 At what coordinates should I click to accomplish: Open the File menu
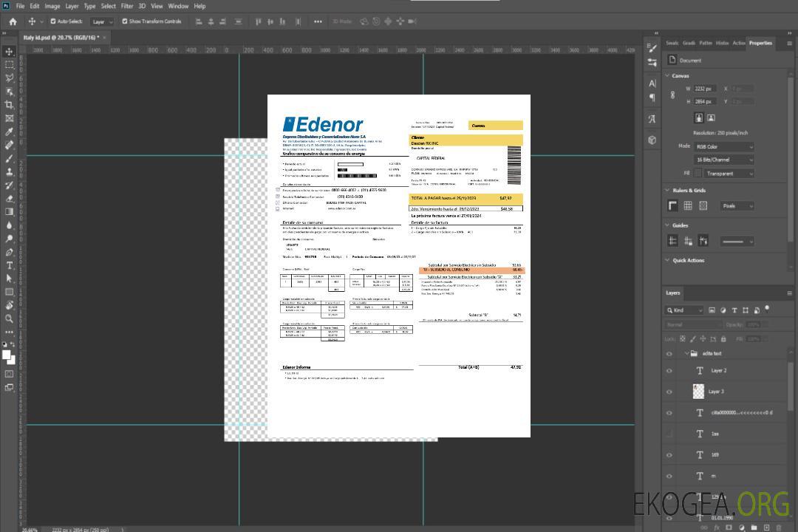click(20, 6)
